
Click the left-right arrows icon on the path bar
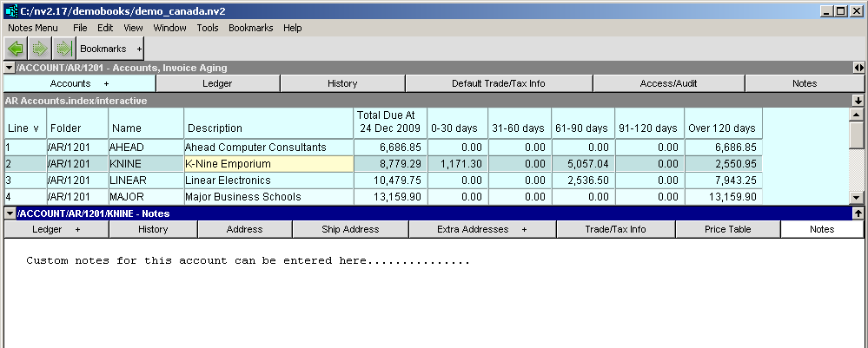coord(858,68)
